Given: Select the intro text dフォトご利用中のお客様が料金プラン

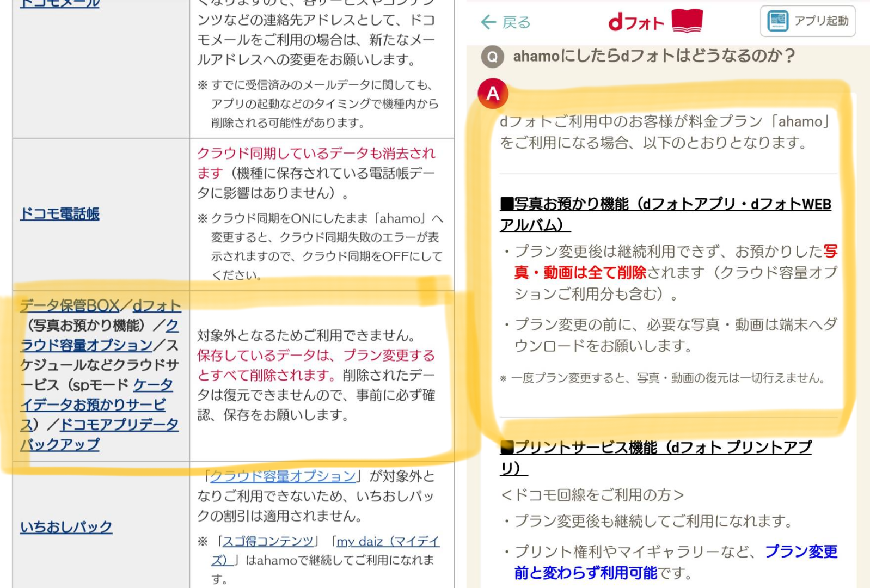Looking at the screenshot, I should tap(631, 121).
